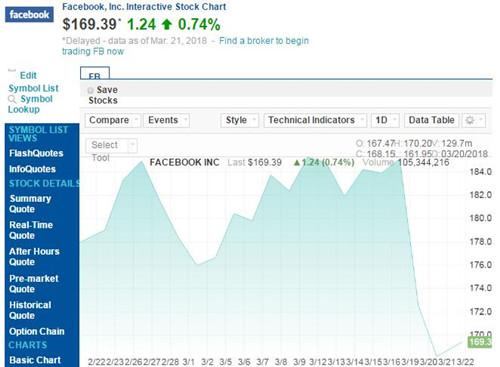
Task: Click the Edit Symbol List link
Action: [x=33, y=82]
